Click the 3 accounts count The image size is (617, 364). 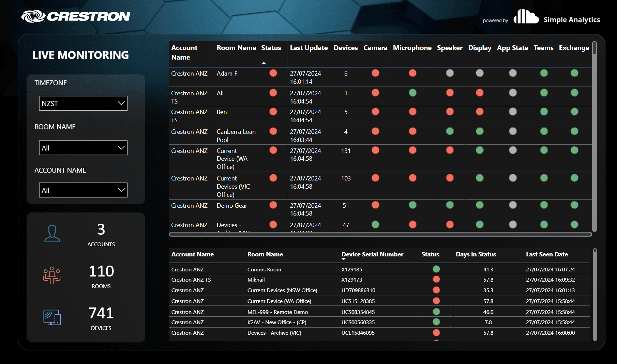(101, 229)
